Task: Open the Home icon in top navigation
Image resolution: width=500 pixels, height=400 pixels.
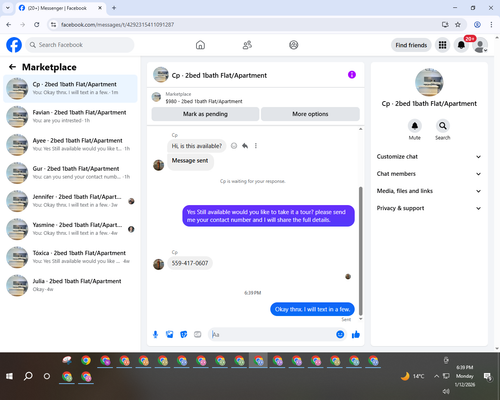Action: point(200,45)
